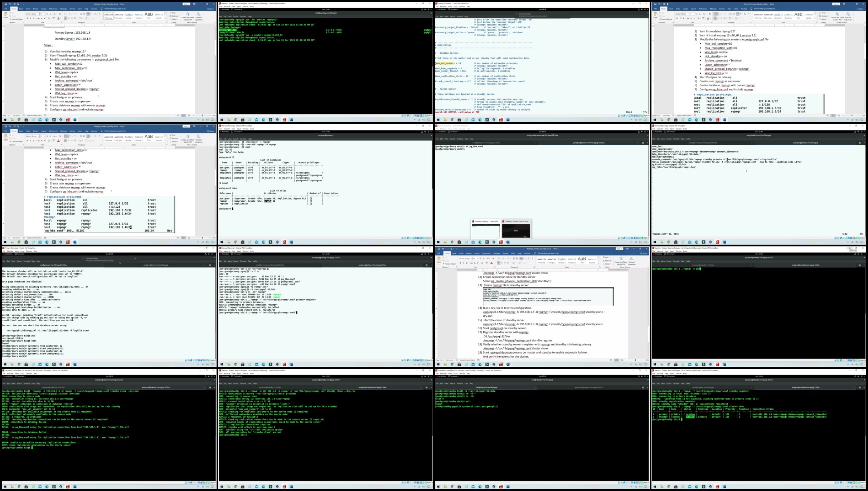Click Clear Formatting icon in steps 12-19 Word frame

tap(493, 259)
